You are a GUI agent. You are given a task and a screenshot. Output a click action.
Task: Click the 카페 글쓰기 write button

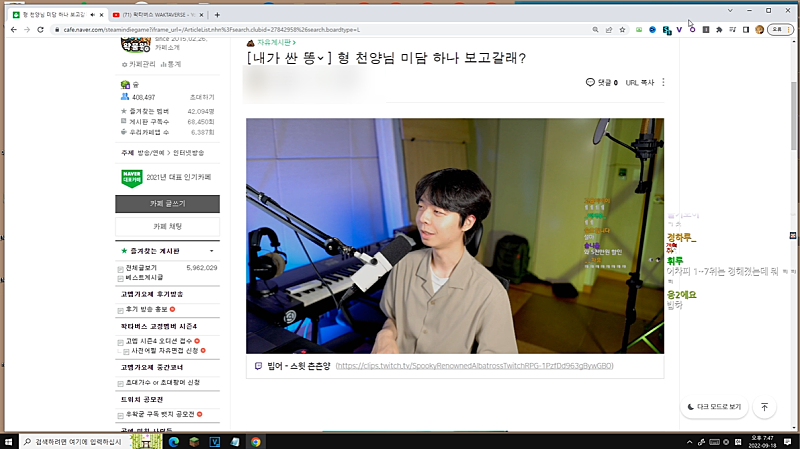(x=167, y=204)
